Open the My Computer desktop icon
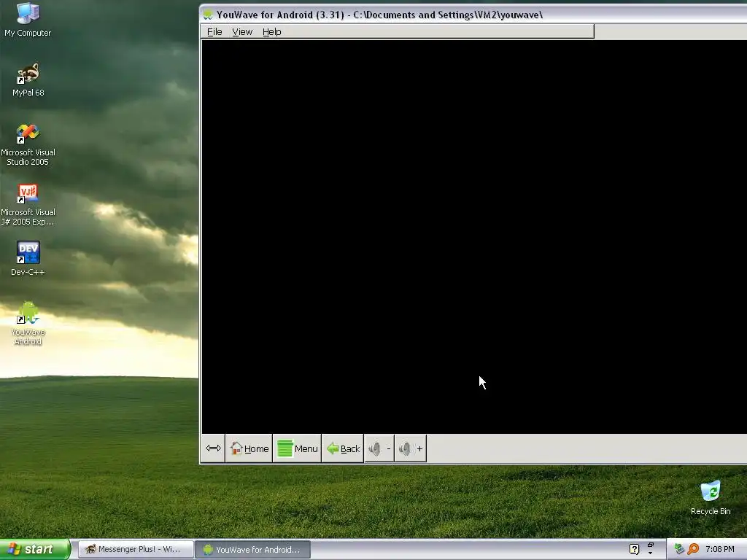The height and width of the screenshot is (560, 747). click(28, 20)
